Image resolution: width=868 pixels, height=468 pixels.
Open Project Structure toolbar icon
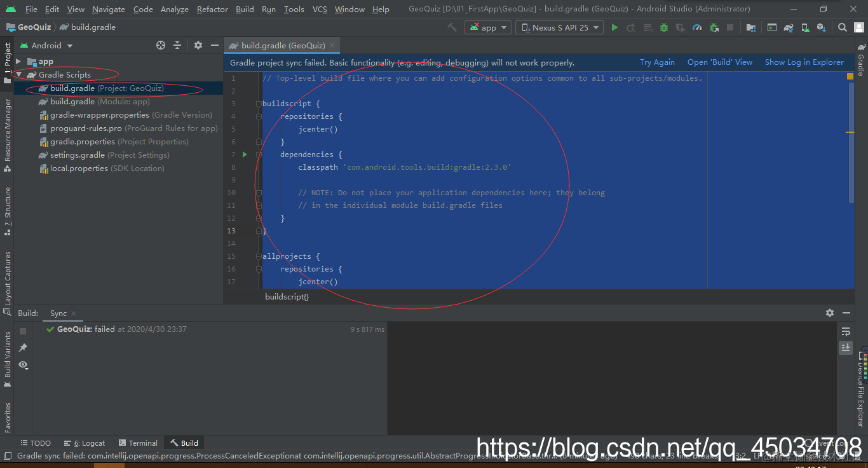(751, 27)
